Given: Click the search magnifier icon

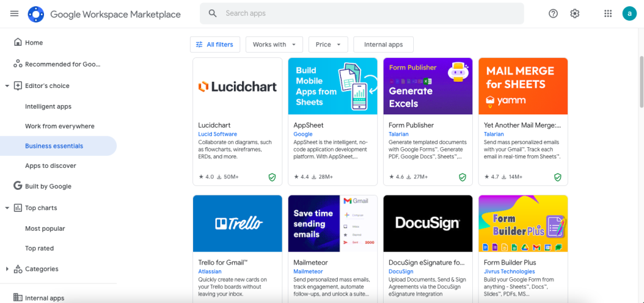Looking at the screenshot, I should click(213, 13).
